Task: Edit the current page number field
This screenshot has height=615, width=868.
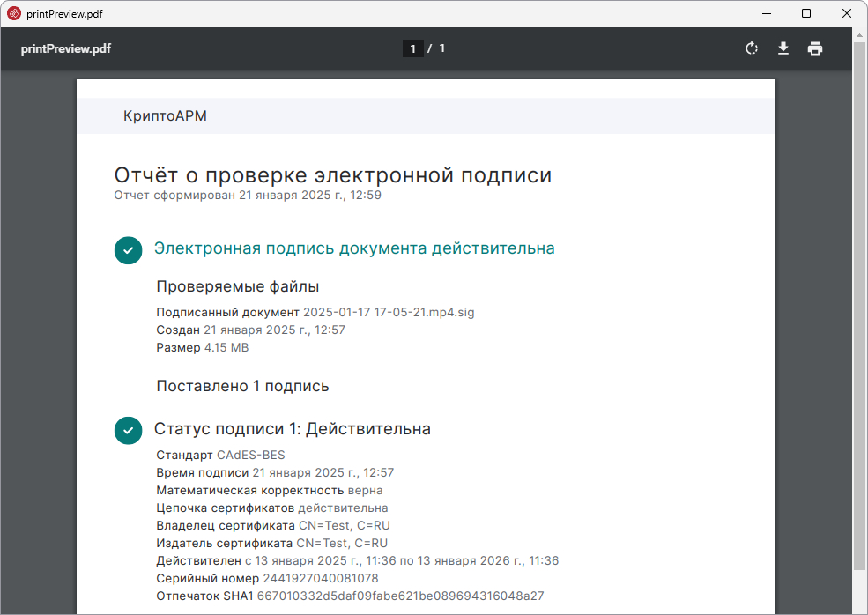Action: click(x=413, y=48)
